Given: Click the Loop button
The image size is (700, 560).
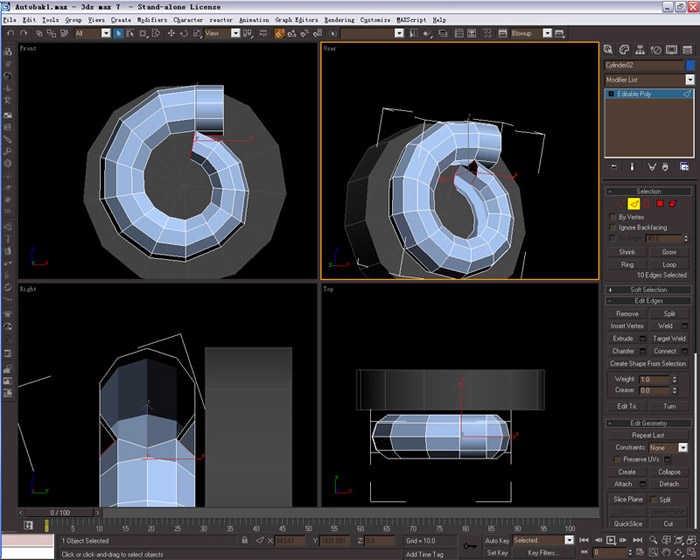Looking at the screenshot, I should [x=669, y=265].
